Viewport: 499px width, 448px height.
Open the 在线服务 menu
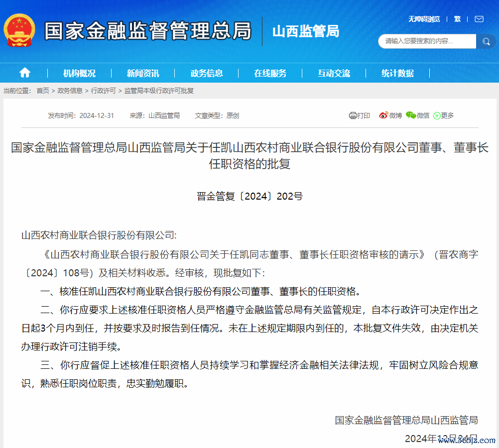click(x=270, y=73)
